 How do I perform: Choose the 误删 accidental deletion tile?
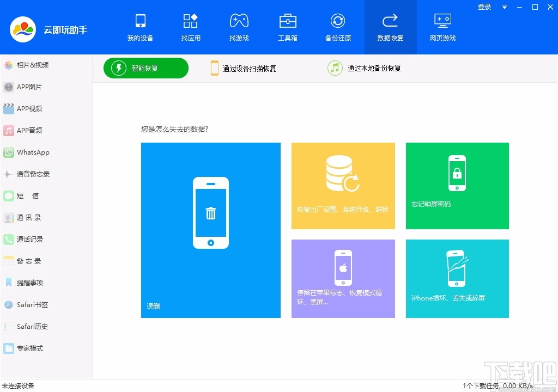(x=210, y=229)
